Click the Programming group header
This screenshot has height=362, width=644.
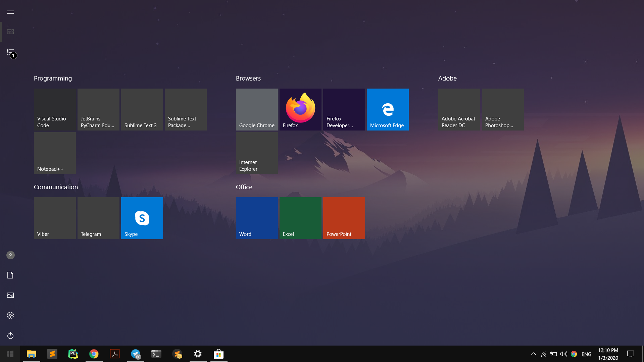coord(53,79)
